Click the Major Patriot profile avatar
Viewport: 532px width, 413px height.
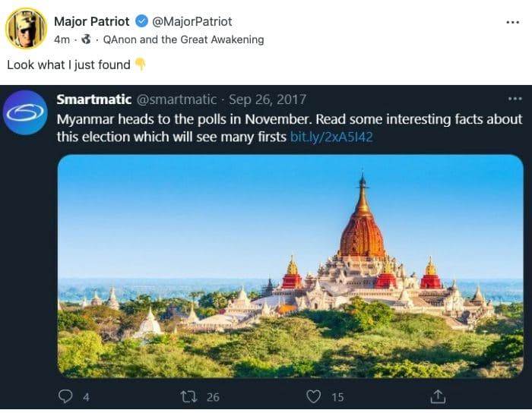coord(26,29)
